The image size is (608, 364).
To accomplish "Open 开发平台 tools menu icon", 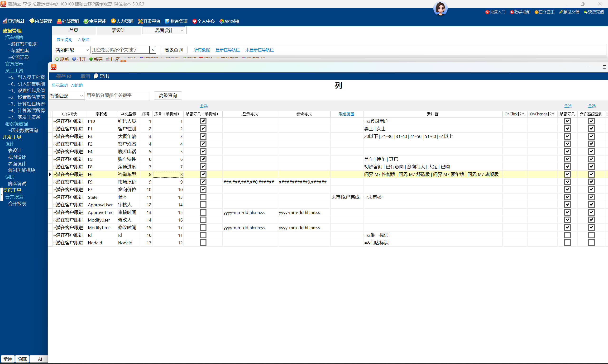I will 140,21.
